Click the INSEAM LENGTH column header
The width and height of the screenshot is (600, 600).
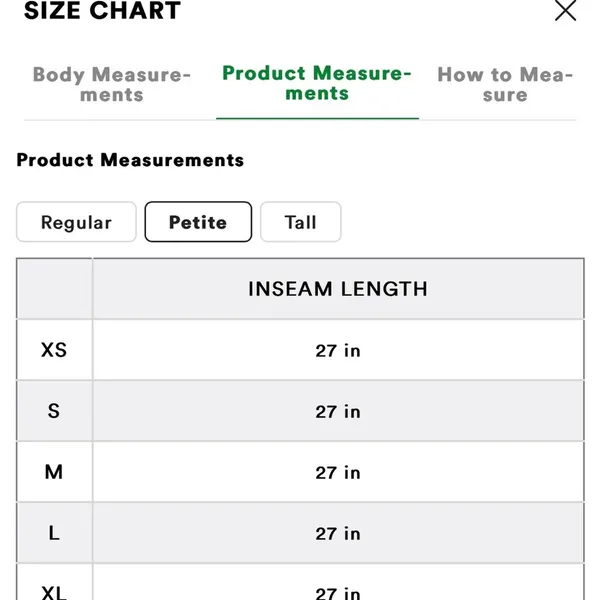click(x=338, y=289)
